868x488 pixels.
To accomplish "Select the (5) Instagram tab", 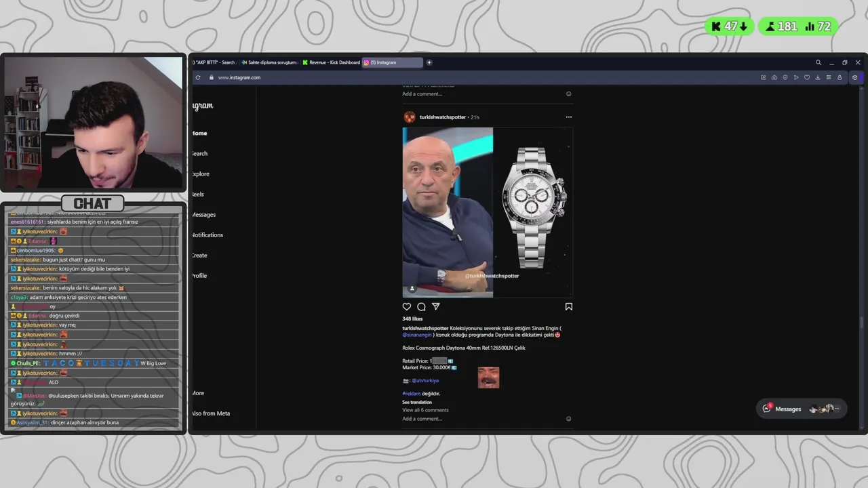I will click(393, 62).
